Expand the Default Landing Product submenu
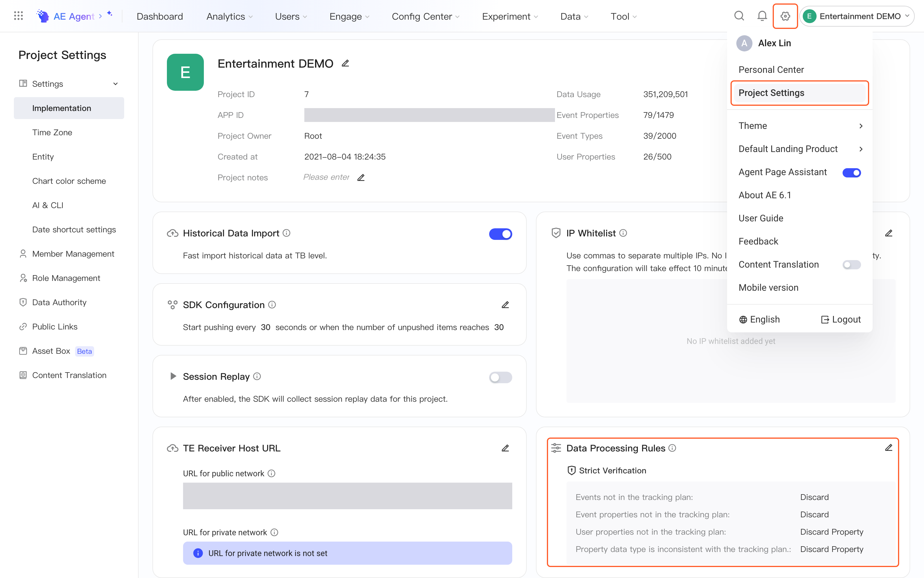The width and height of the screenshot is (924, 578). click(x=800, y=149)
